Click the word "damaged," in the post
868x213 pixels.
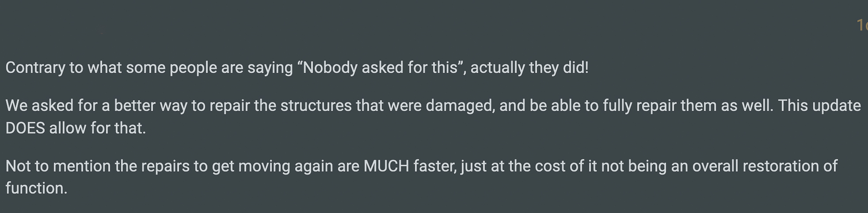pyautogui.click(x=460, y=106)
